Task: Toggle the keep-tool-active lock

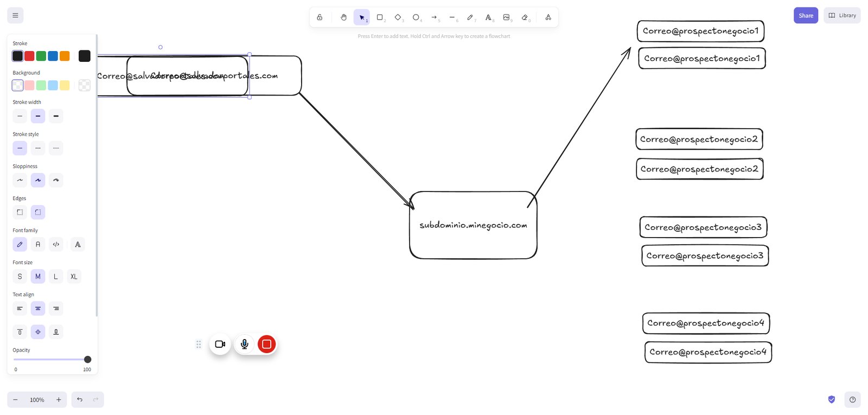Action: pyautogui.click(x=320, y=17)
